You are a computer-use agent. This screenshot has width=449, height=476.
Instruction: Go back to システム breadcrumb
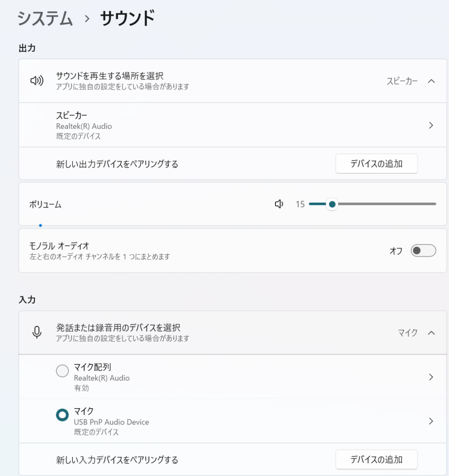45,19
